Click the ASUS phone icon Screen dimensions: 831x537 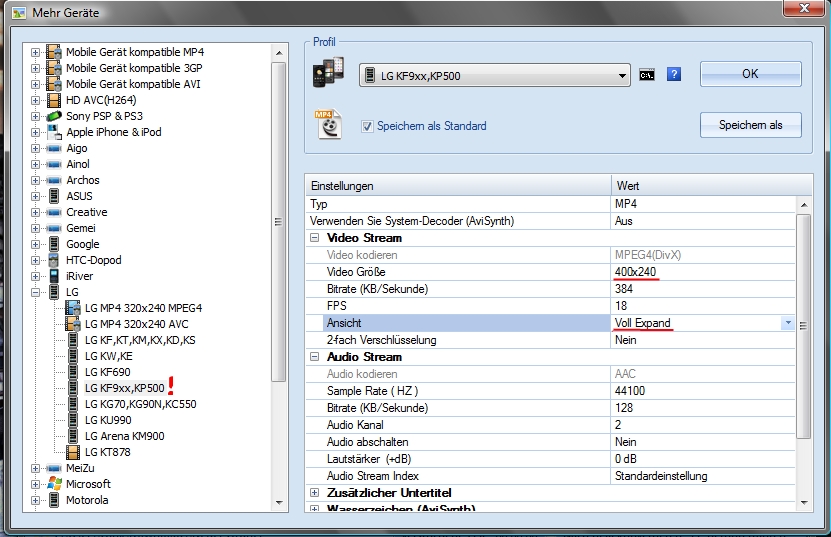[x=54, y=196]
